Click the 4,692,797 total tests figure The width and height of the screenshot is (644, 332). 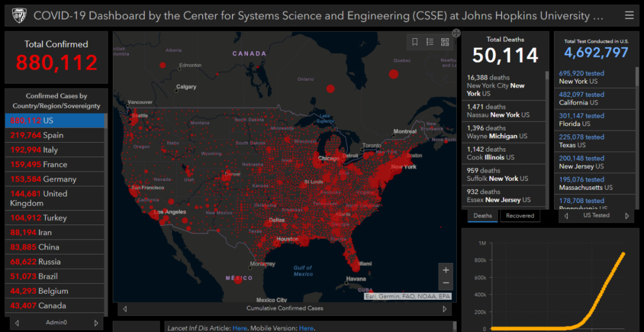pyautogui.click(x=596, y=53)
